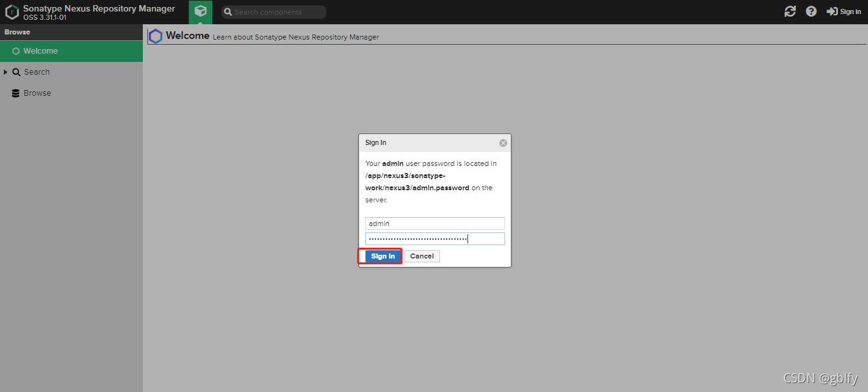This screenshot has height=392, width=868.
Task: Click the magnifier icon beside sidebar Search
Action: [17, 72]
